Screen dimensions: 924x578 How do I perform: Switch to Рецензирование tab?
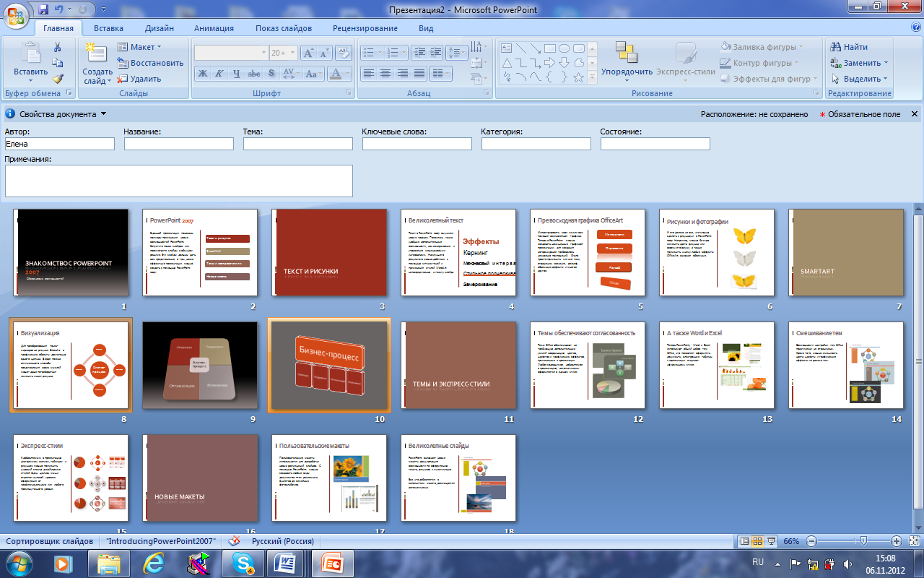click(x=365, y=28)
